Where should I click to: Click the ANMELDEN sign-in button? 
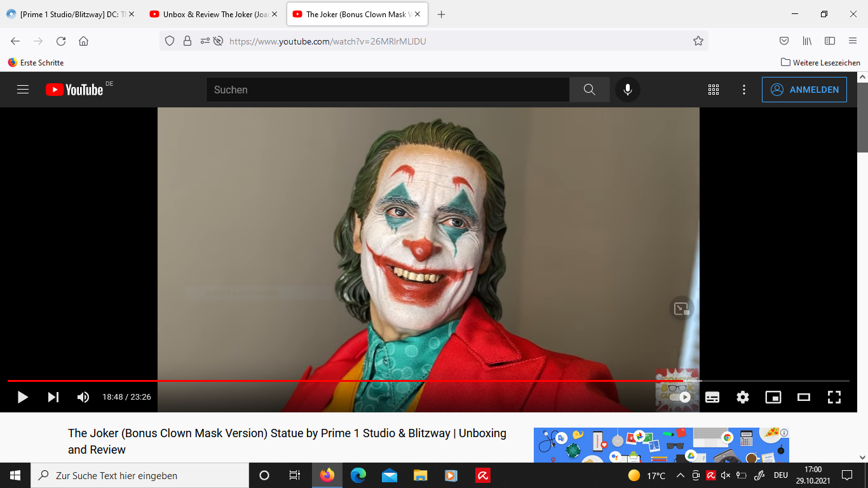pyautogui.click(x=804, y=90)
